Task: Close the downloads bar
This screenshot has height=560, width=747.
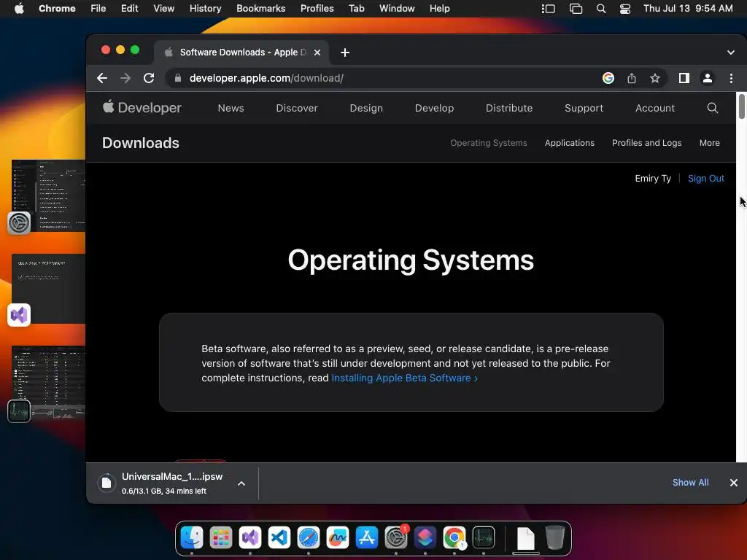Action: point(734,483)
